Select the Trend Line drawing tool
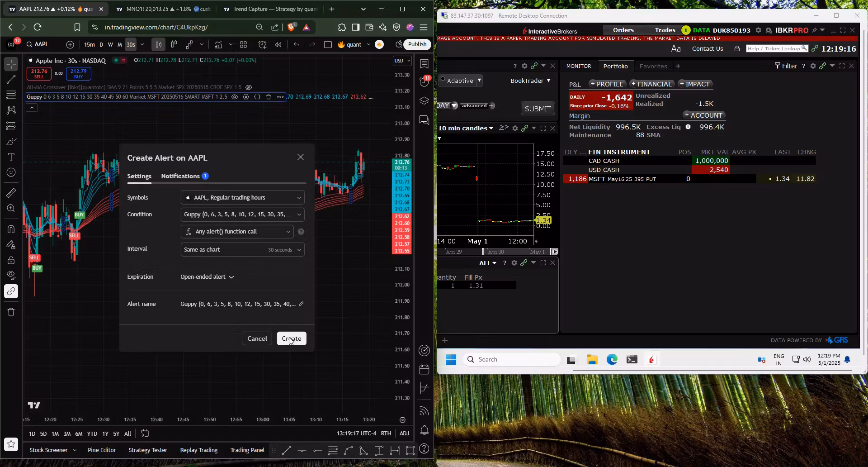The image size is (868, 467). click(11, 80)
